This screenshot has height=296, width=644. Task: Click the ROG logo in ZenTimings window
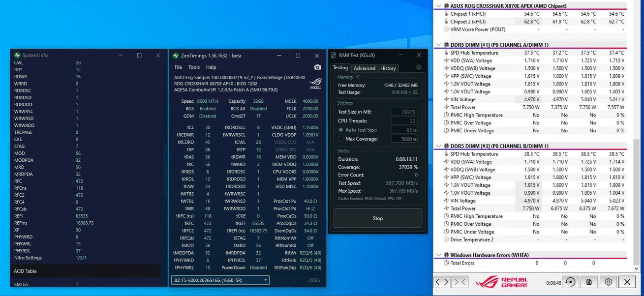coord(315,84)
